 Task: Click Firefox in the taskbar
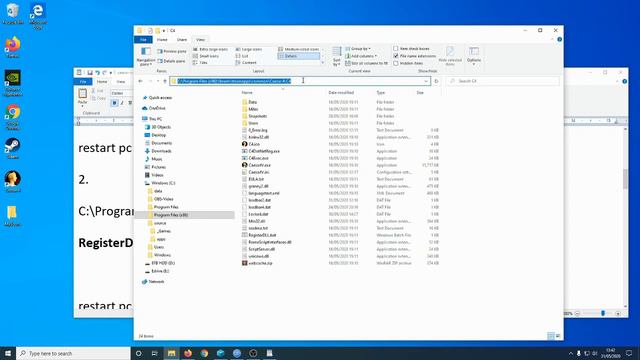pos(188,353)
